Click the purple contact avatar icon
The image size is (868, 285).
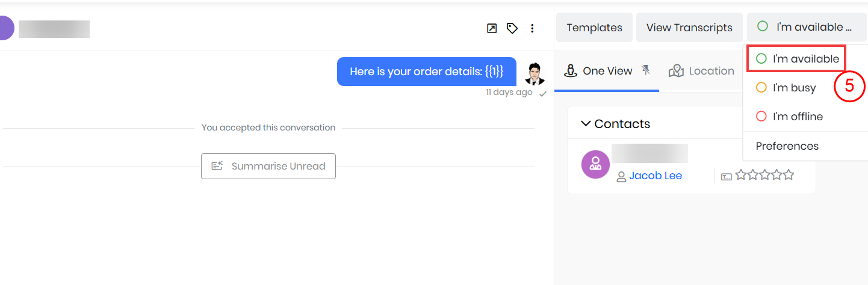[595, 164]
